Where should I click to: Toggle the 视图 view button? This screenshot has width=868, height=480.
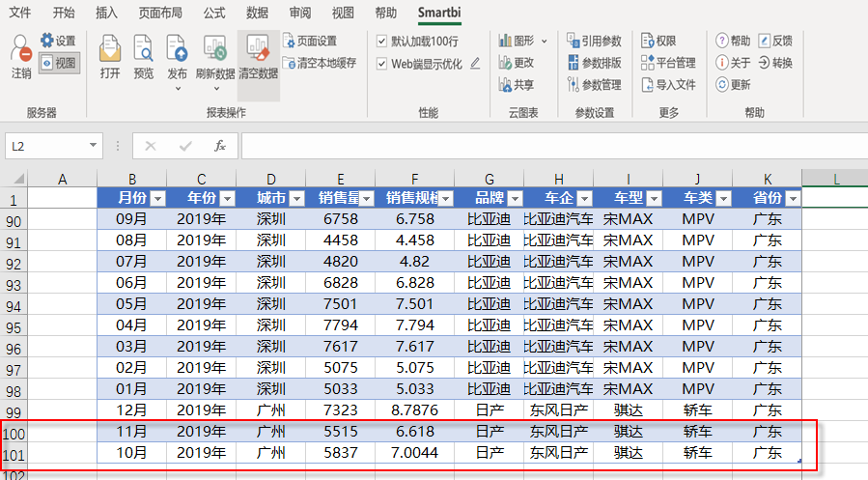[59, 63]
